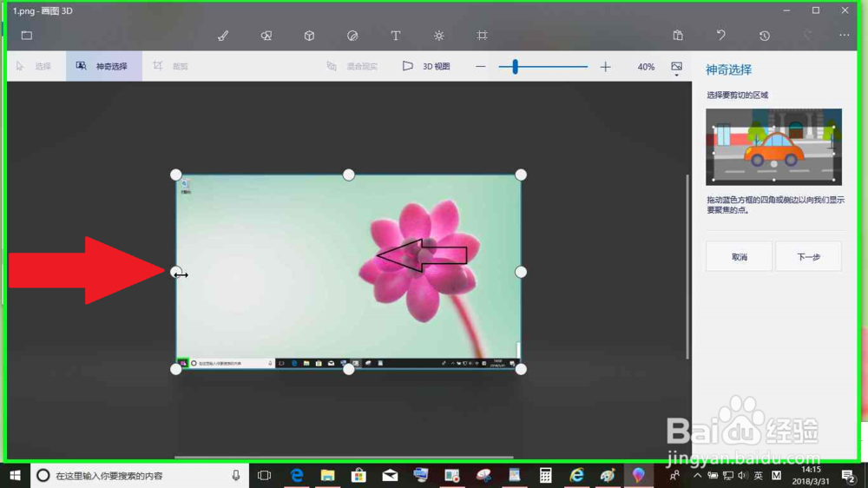Image resolution: width=868 pixels, height=488 pixels.
Task: Click the 40% zoom value
Action: 646,67
